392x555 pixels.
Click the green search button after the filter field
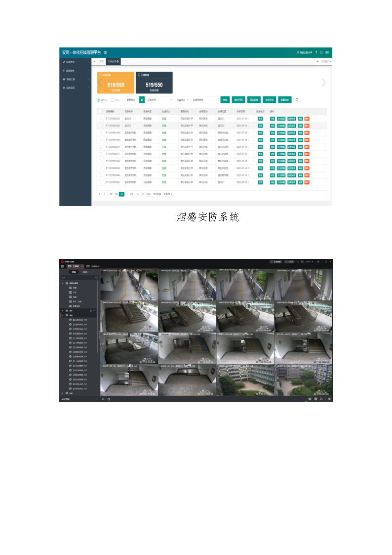[225, 99]
